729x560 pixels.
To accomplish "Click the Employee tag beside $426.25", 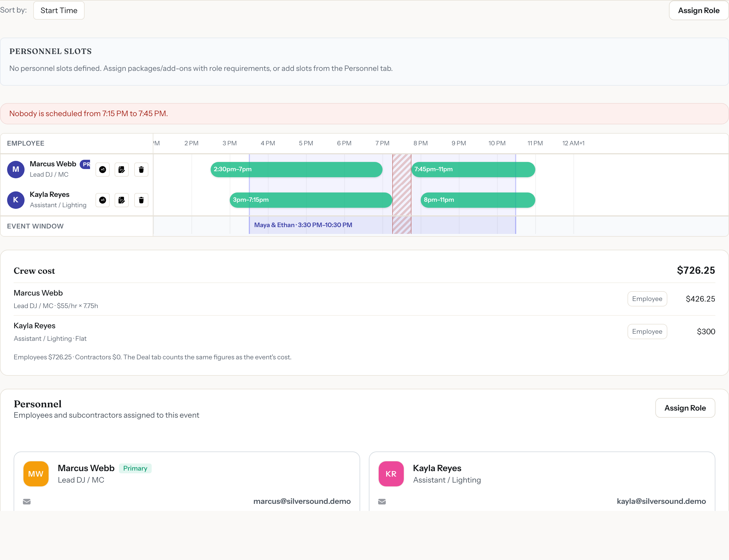I will (x=647, y=299).
